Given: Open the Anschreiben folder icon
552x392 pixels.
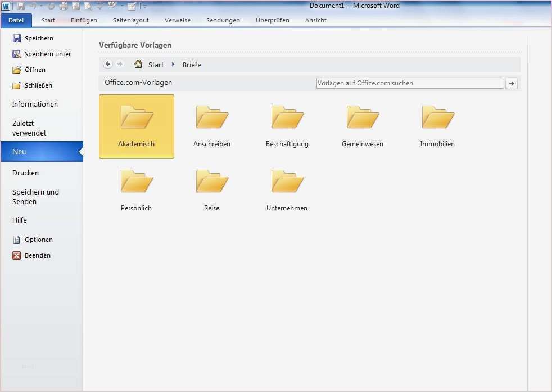Looking at the screenshot, I should tap(212, 118).
